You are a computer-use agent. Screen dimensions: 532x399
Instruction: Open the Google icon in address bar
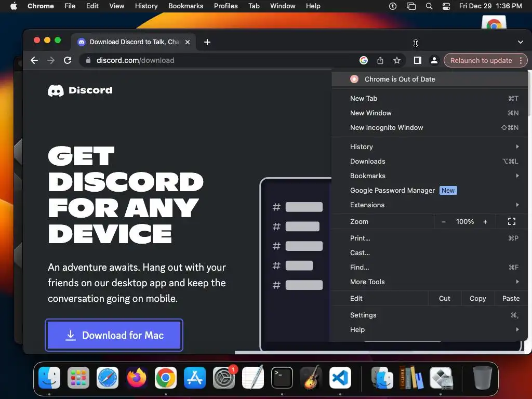(363, 60)
